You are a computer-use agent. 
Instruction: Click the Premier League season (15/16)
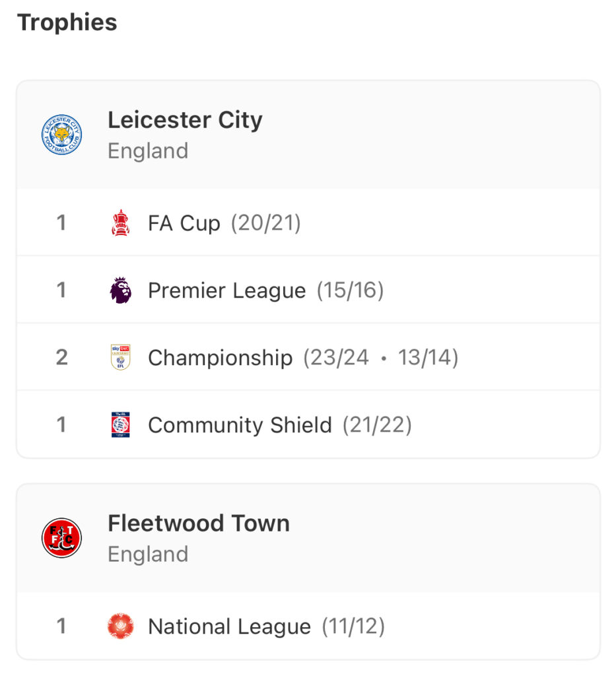pos(350,290)
